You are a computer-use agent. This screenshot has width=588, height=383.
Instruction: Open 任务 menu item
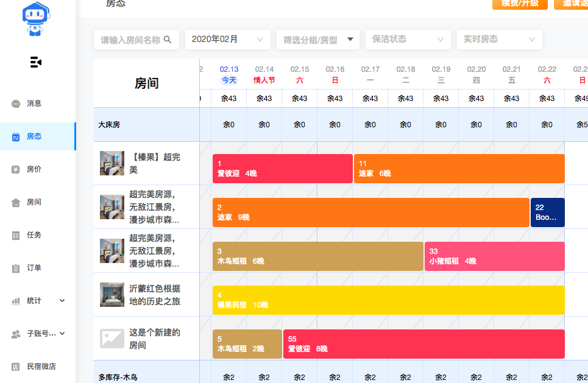coord(38,236)
